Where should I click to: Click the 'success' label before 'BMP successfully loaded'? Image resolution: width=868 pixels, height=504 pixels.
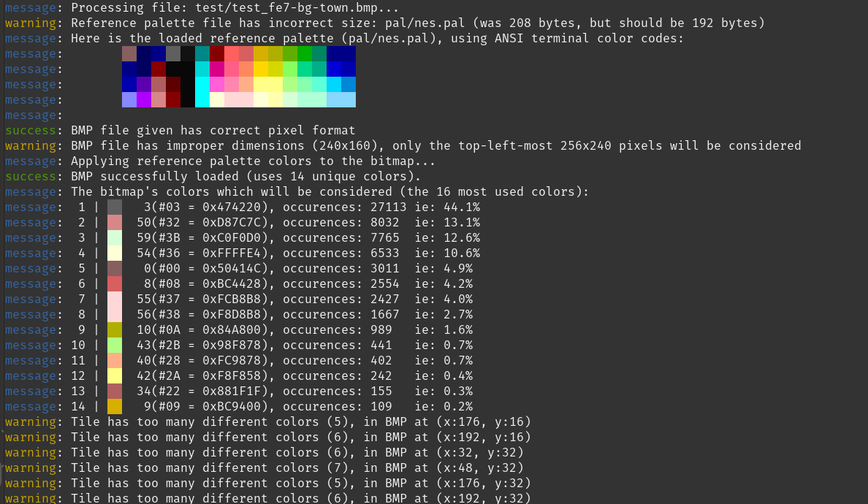[x=31, y=177]
